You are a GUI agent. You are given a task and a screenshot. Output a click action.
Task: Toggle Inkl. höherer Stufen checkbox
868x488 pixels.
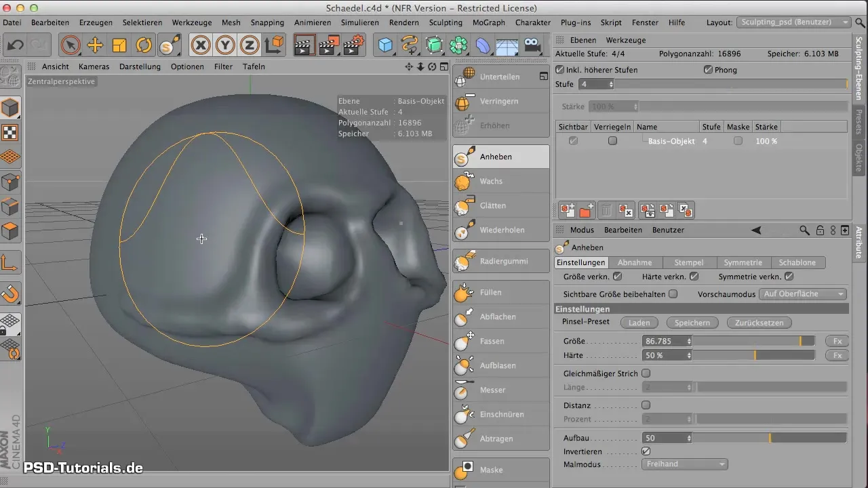[x=559, y=70]
